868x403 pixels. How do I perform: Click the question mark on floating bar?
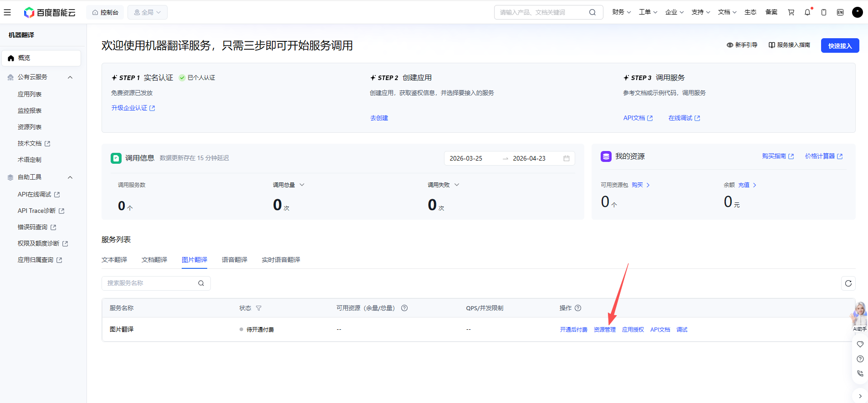[860, 359]
